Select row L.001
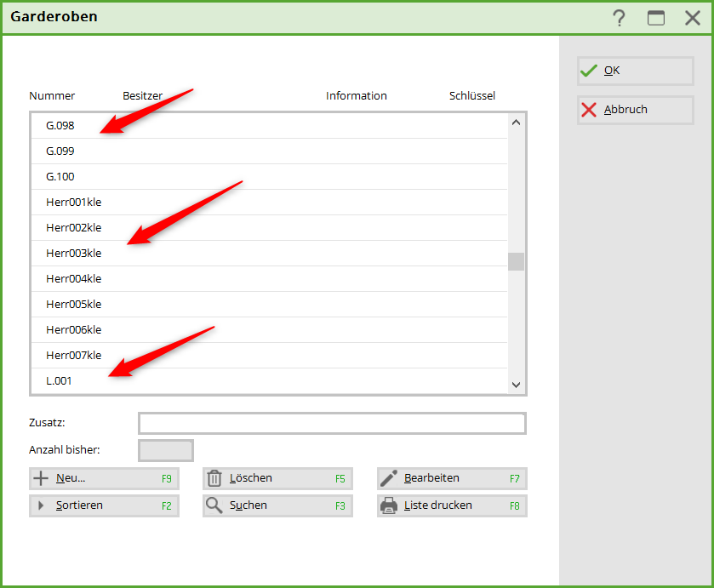The width and height of the screenshot is (714, 588). coord(269,380)
